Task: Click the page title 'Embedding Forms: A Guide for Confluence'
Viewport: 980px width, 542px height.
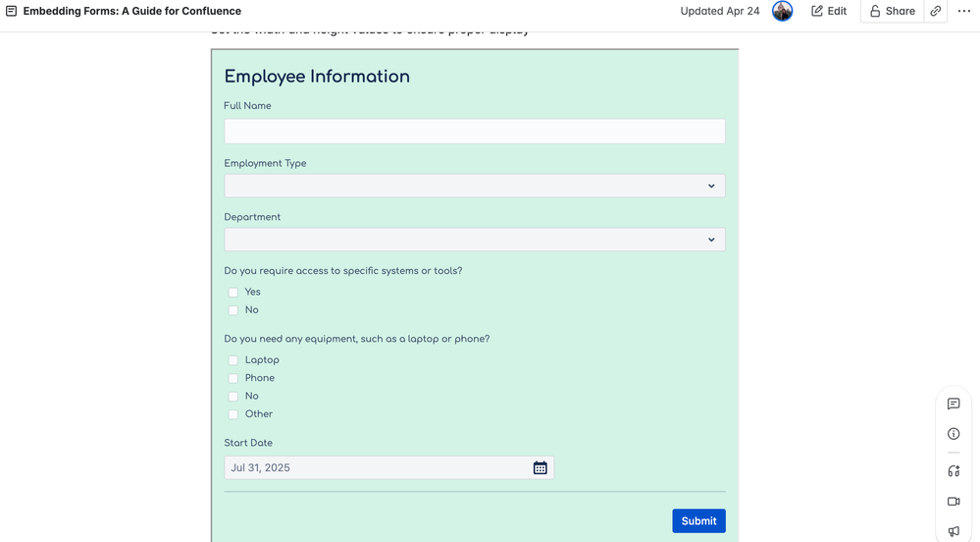Action: point(131,11)
